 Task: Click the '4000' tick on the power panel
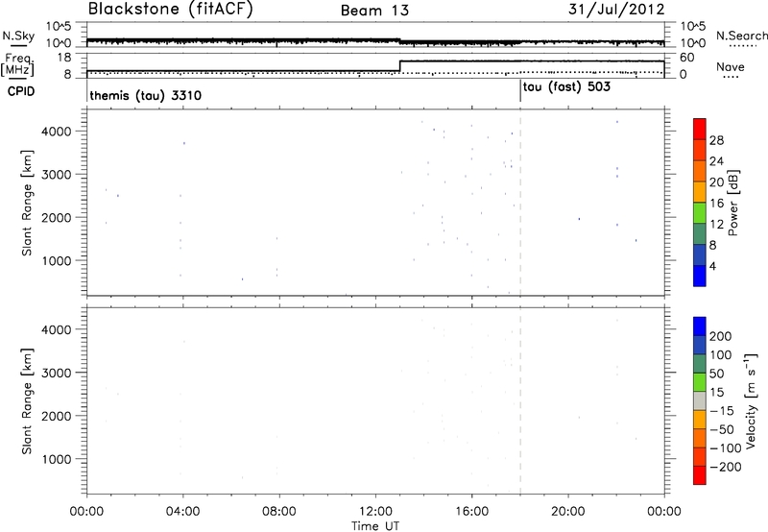tap(57, 132)
